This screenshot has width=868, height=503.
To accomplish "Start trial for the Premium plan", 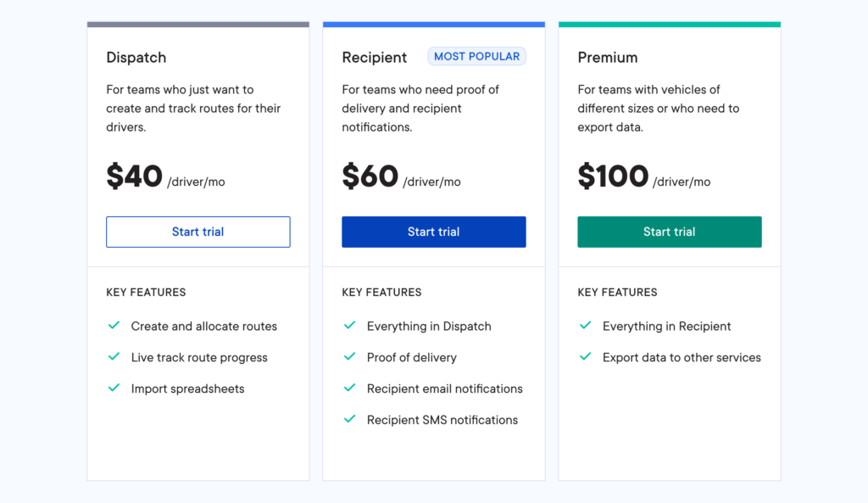I will point(669,232).
